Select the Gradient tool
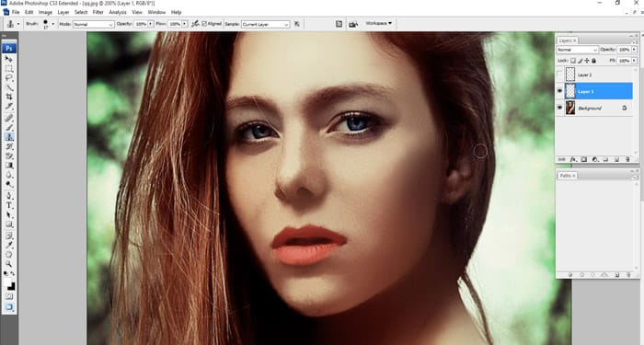The width and height of the screenshot is (644, 345). (x=8, y=166)
